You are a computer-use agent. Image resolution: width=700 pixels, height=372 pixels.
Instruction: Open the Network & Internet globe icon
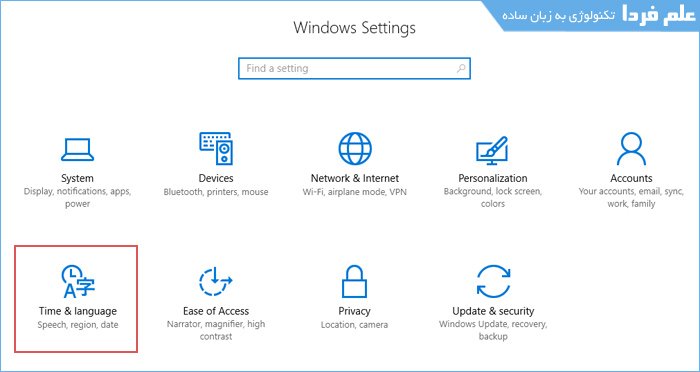coord(354,148)
